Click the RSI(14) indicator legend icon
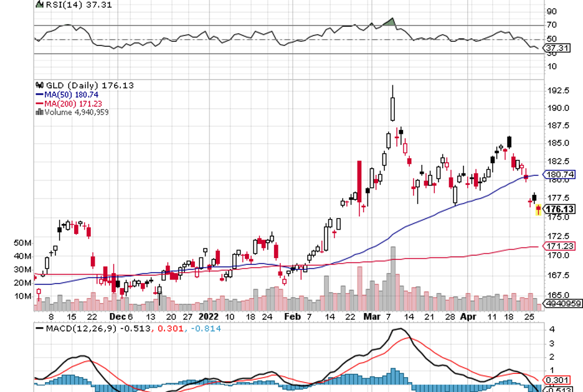583x392 pixels. pyautogui.click(x=39, y=5)
